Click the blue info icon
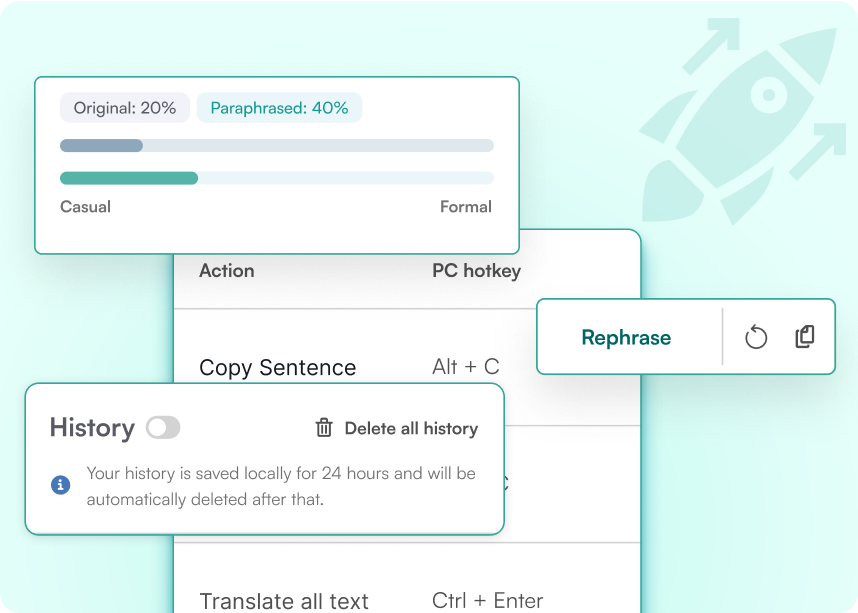The width and height of the screenshot is (858, 613). [x=61, y=485]
